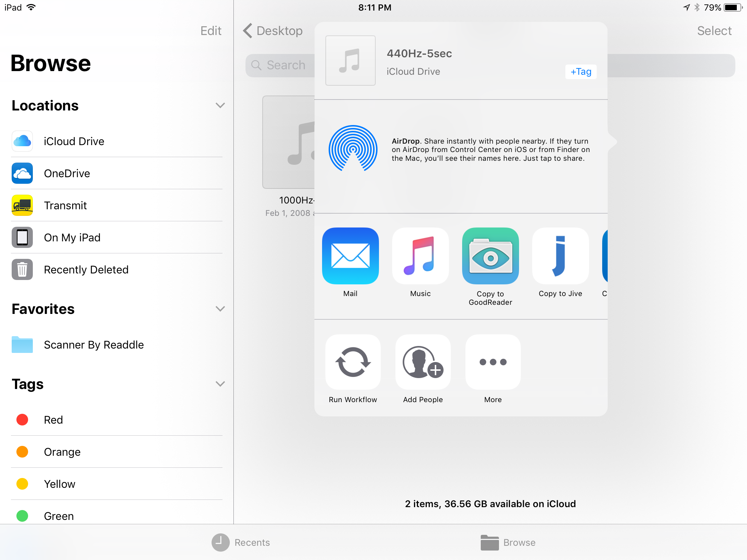The image size is (747, 560).
Task: Tap Add People action icon
Action: (423, 362)
